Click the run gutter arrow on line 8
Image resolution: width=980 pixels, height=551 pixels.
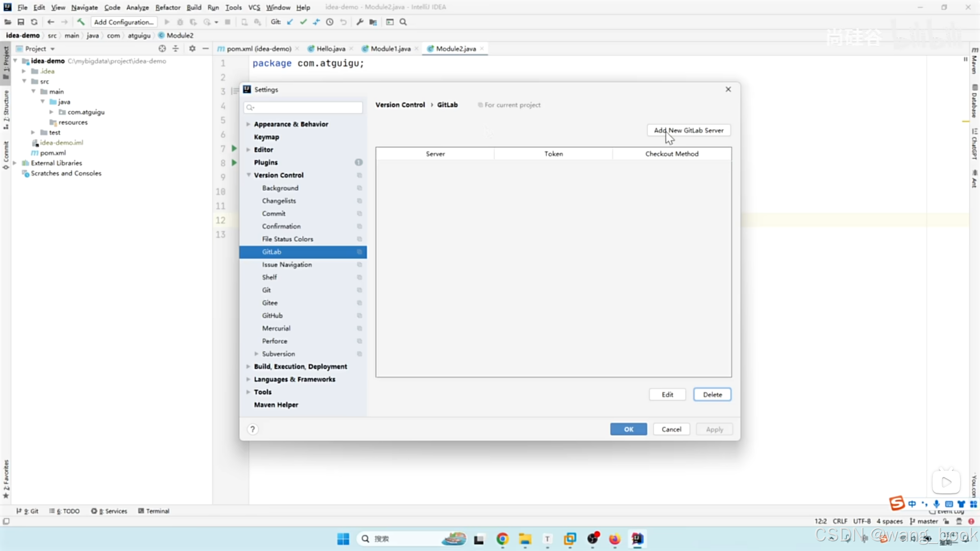[234, 163]
